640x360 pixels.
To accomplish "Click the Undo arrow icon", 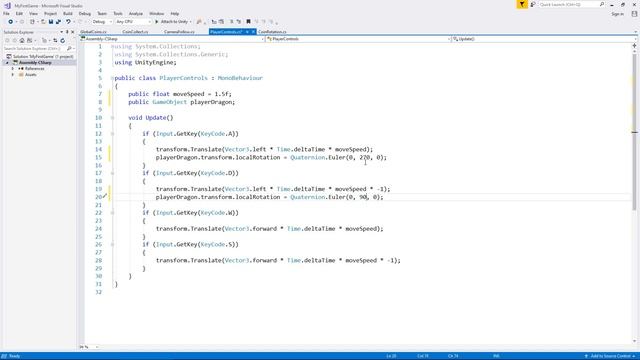I will tap(68, 22).
